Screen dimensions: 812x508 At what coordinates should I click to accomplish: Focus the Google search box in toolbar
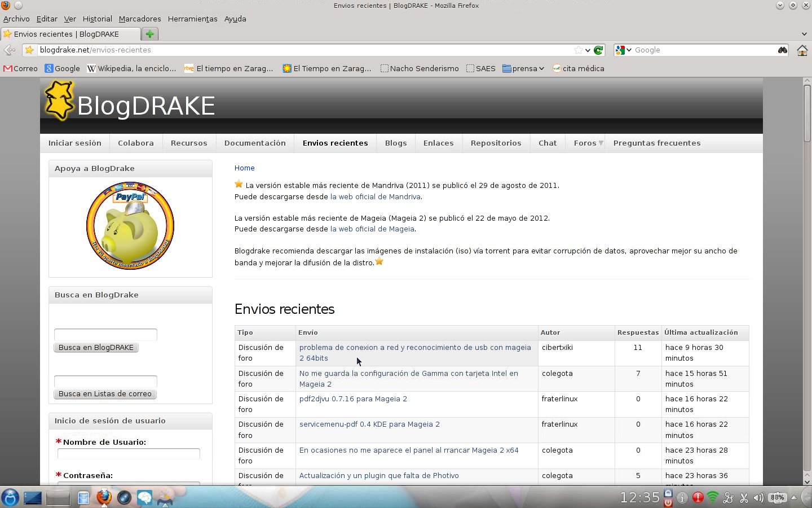[704, 50]
